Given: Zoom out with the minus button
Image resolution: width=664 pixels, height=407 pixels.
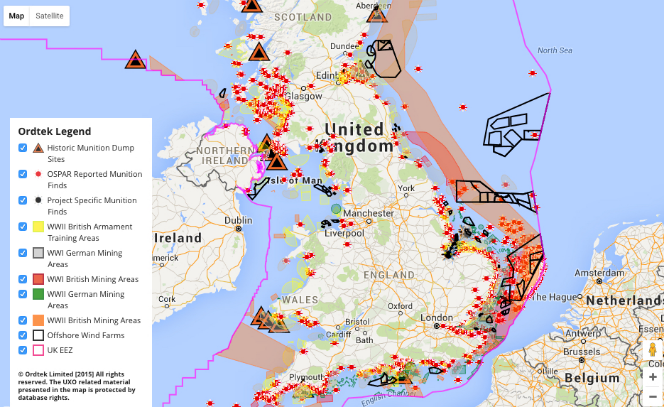Looking at the screenshot, I should click(652, 395).
